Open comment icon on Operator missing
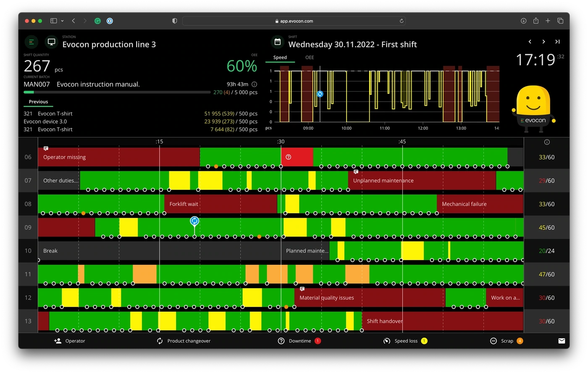 [x=46, y=148]
